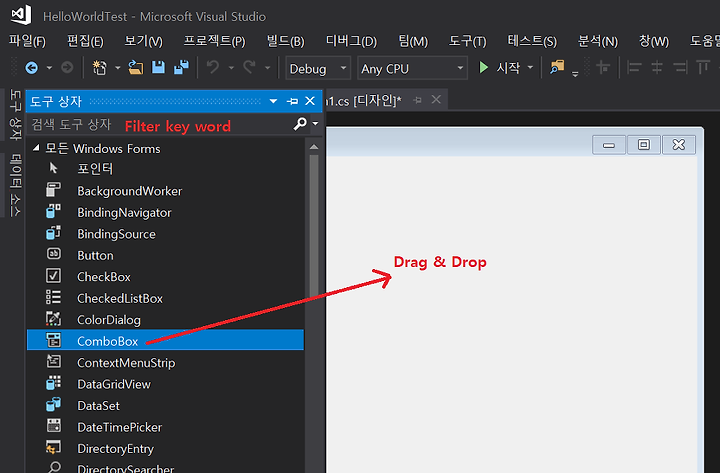This screenshot has height=473, width=720.
Task: Select DateTimePicker in the toolbox
Action: coord(165,428)
